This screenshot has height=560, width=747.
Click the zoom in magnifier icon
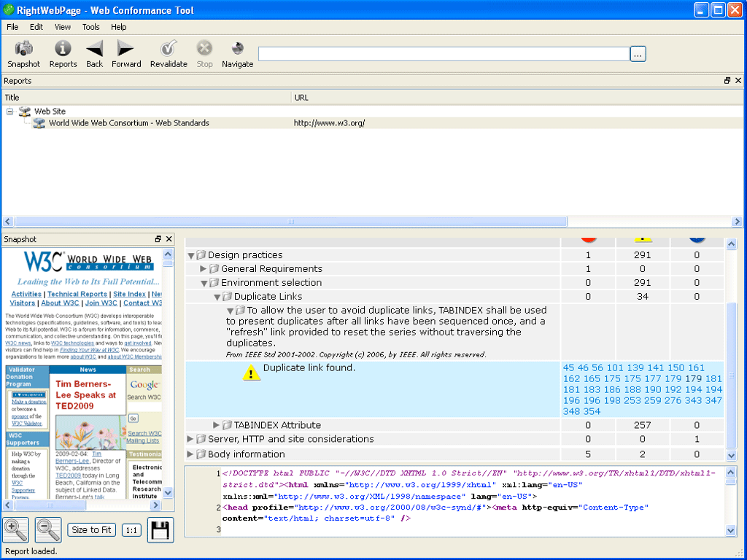pyautogui.click(x=16, y=529)
